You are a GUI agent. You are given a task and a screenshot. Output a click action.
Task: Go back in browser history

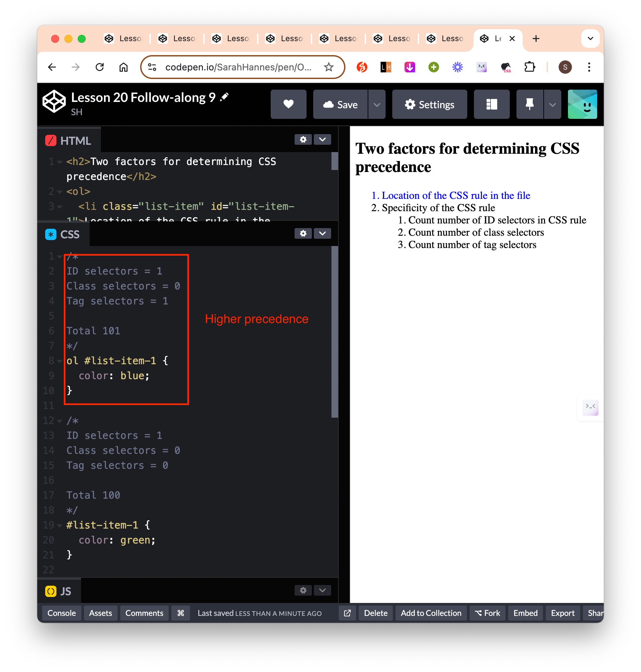(52, 67)
